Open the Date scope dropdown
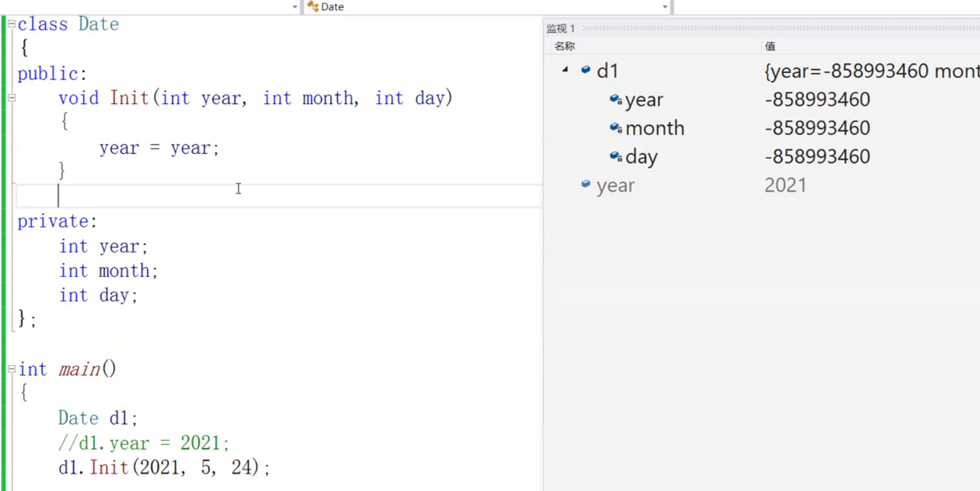The height and width of the screenshot is (491, 980). pyautogui.click(x=665, y=7)
